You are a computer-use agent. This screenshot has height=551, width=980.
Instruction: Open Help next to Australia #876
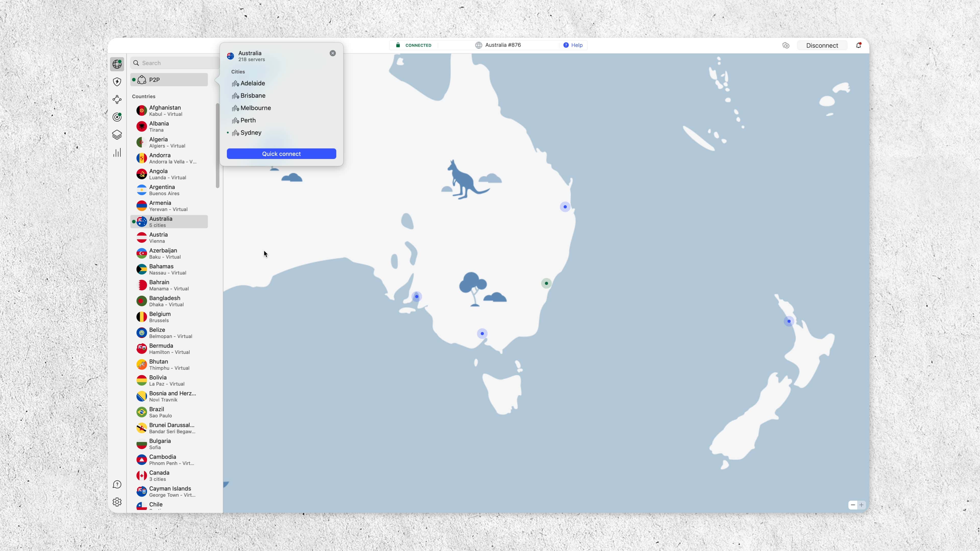point(573,45)
